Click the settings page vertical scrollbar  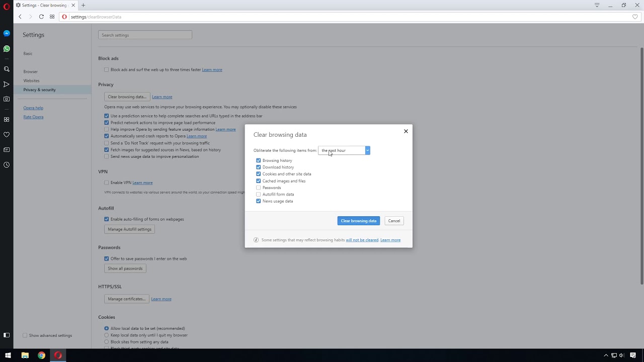click(642, 166)
